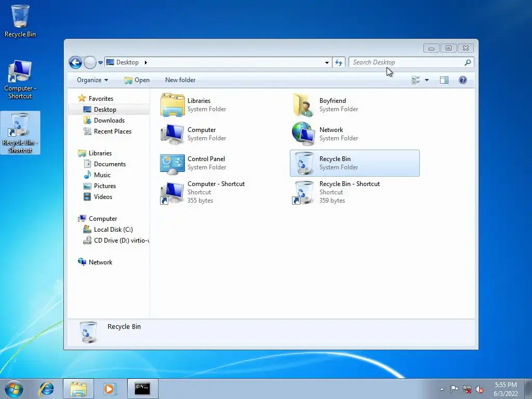Open the Libraries system folder icon
This screenshot has height=399, width=532.
pos(172,105)
